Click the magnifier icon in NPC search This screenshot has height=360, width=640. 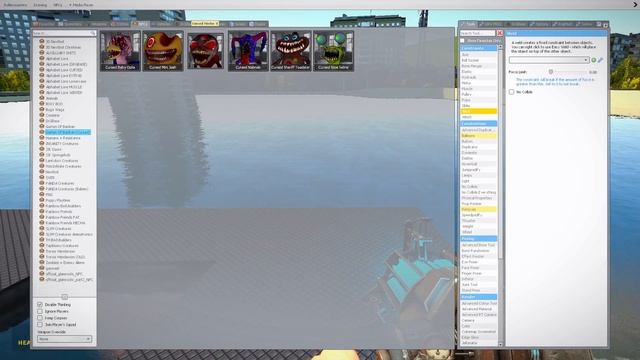pyautogui.click(x=93, y=33)
